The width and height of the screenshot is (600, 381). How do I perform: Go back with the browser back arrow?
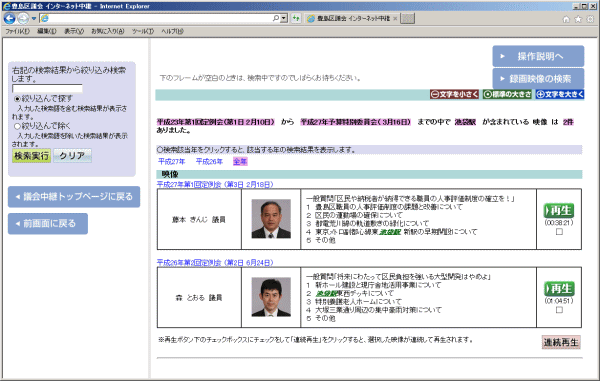[9, 18]
